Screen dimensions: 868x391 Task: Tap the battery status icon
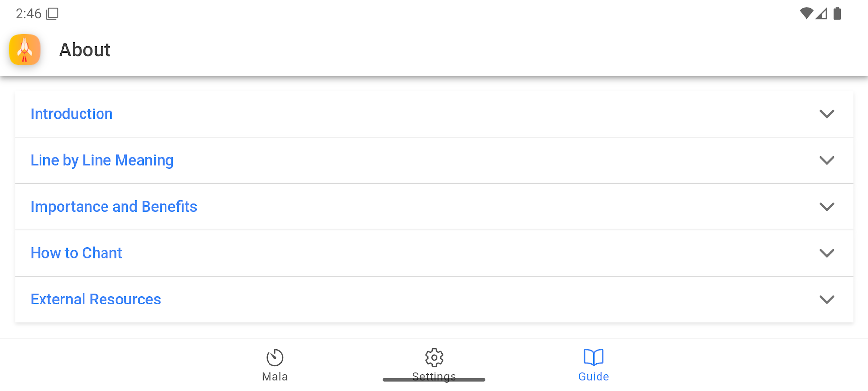pyautogui.click(x=837, y=13)
